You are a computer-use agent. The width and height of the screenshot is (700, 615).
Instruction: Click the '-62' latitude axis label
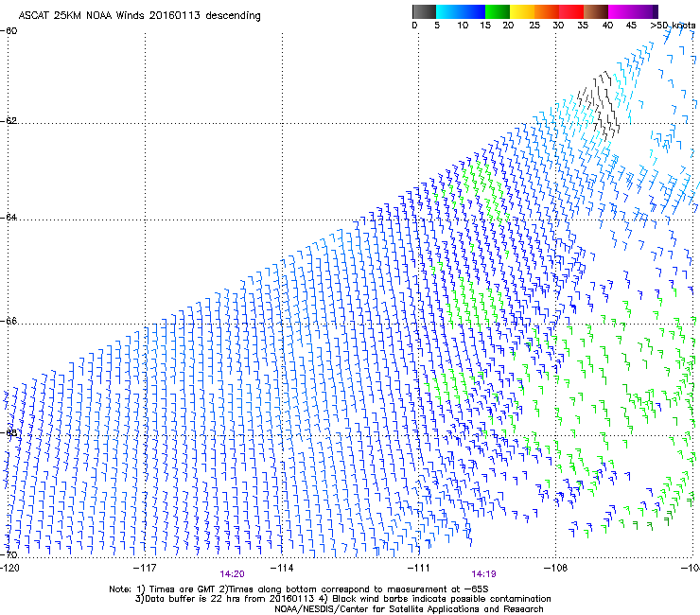click(x=9, y=121)
